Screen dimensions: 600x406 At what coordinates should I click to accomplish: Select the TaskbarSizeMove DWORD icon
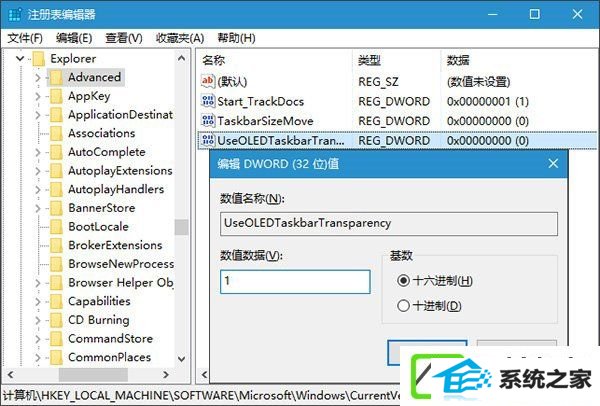208,121
